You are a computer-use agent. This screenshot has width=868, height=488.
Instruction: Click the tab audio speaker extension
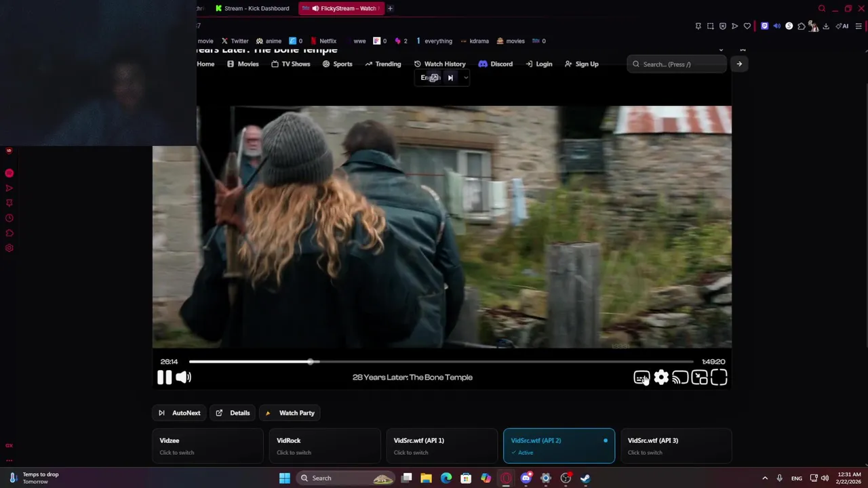pyautogui.click(x=776, y=26)
